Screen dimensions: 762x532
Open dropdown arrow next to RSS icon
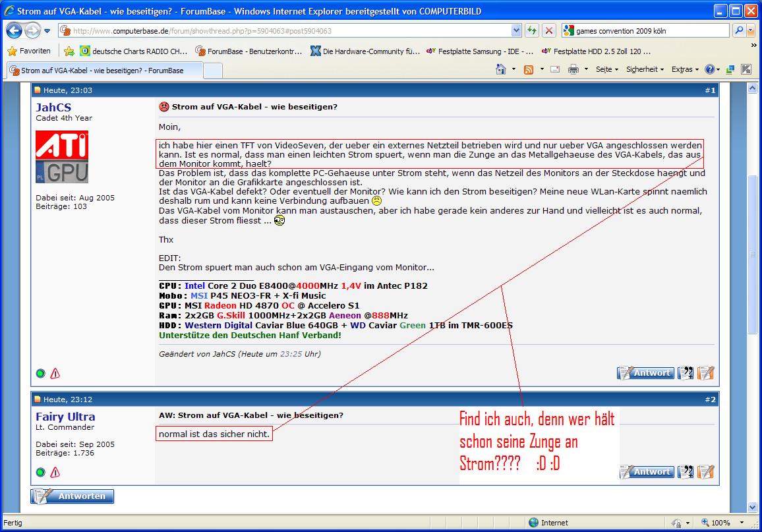542,69
